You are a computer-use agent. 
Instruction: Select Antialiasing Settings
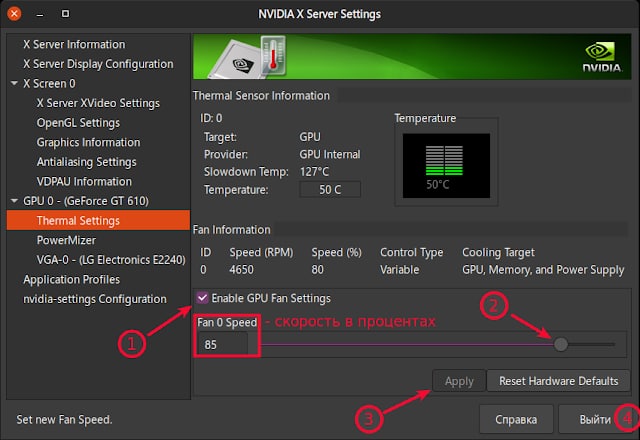(x=87, y=162)
